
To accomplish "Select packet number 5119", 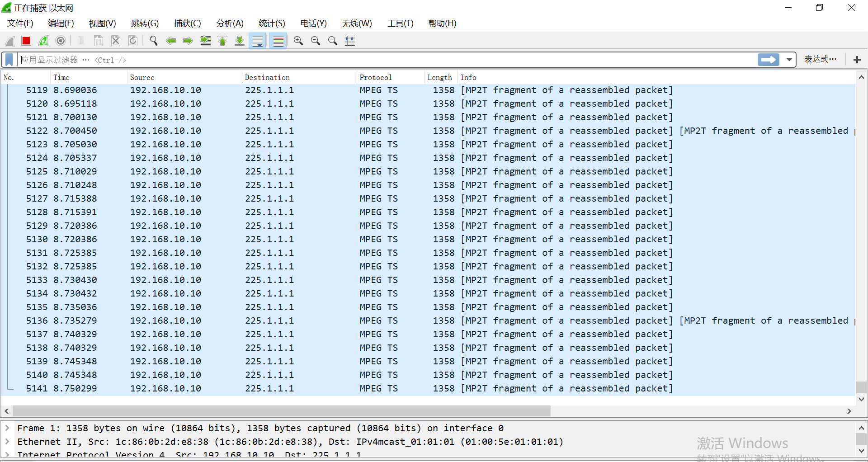I will (x=428, y=90).
